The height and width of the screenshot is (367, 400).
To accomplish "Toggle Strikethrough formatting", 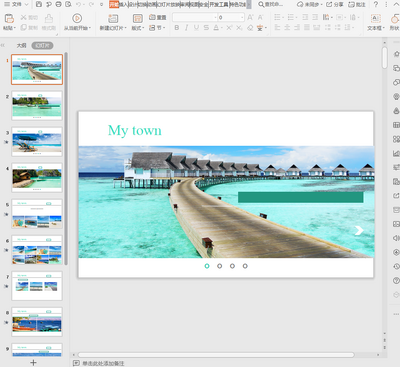I will point(206,28).
